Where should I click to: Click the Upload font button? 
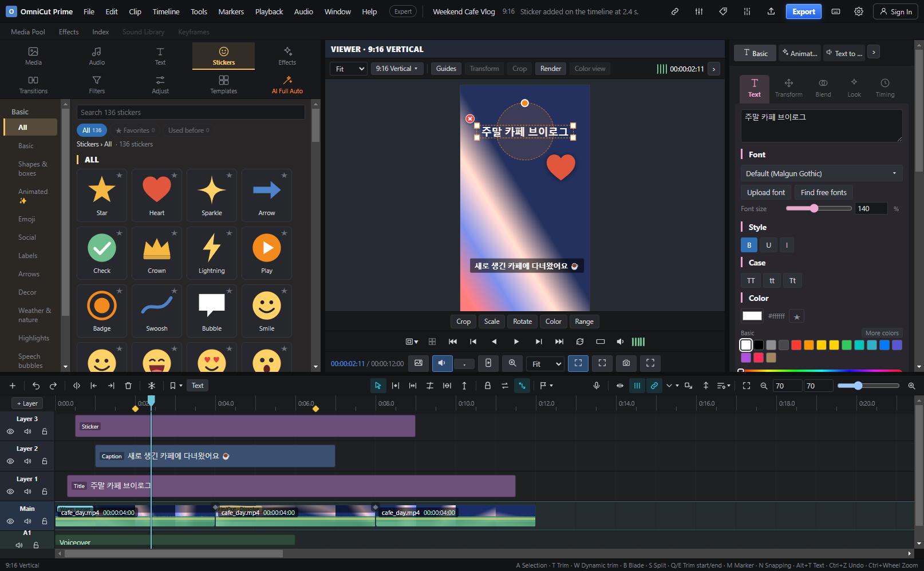(766, 192)
